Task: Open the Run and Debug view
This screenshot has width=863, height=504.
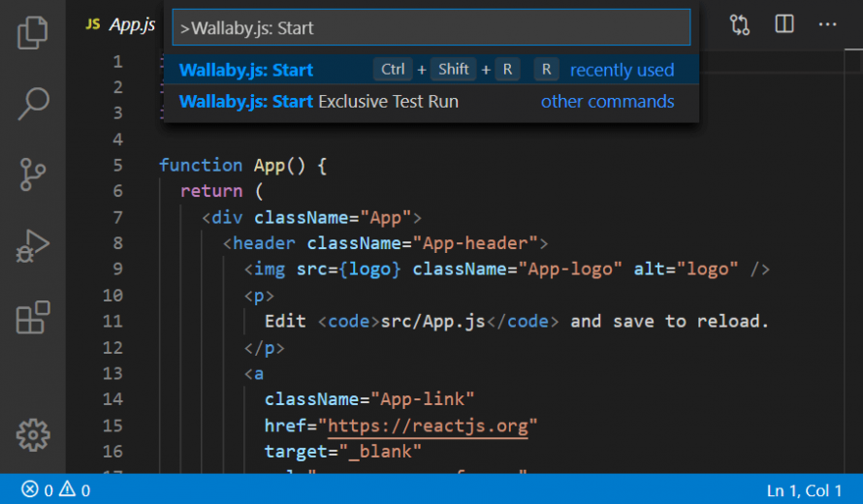Action: [32, 245]
